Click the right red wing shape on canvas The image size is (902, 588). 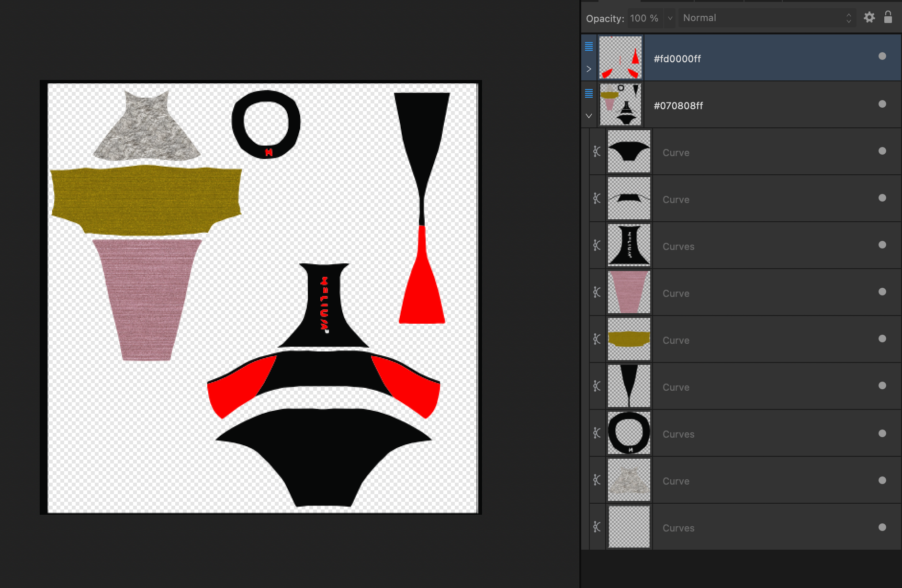click(x=408, y=385)
